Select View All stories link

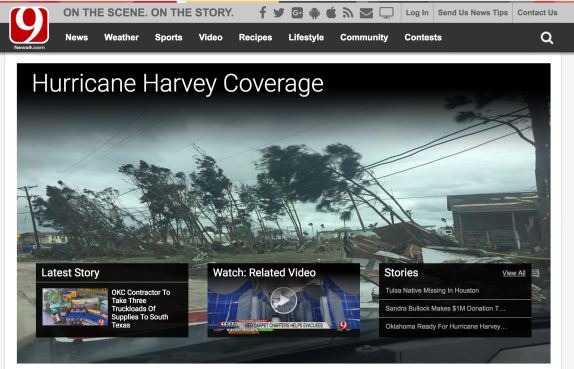[514, 273]
